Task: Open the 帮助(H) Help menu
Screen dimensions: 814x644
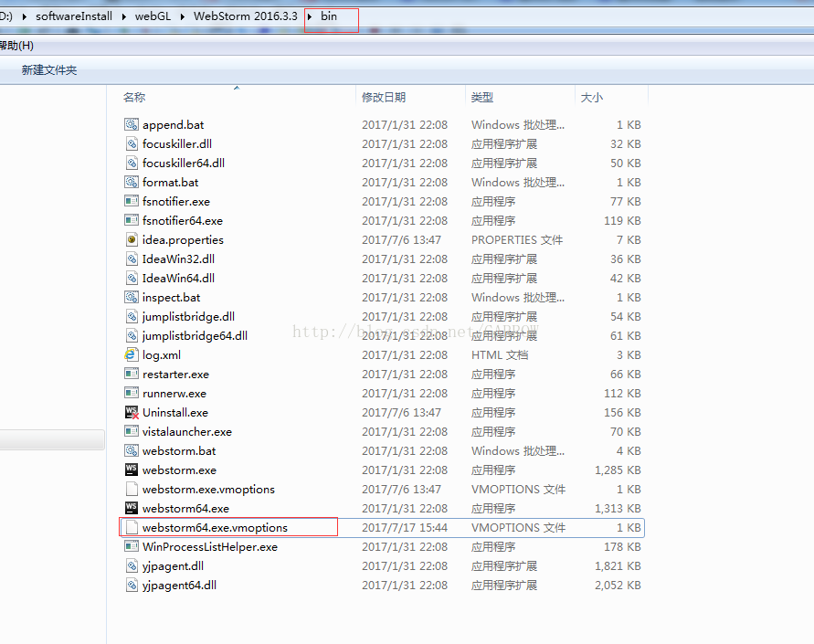Action: 16,46
